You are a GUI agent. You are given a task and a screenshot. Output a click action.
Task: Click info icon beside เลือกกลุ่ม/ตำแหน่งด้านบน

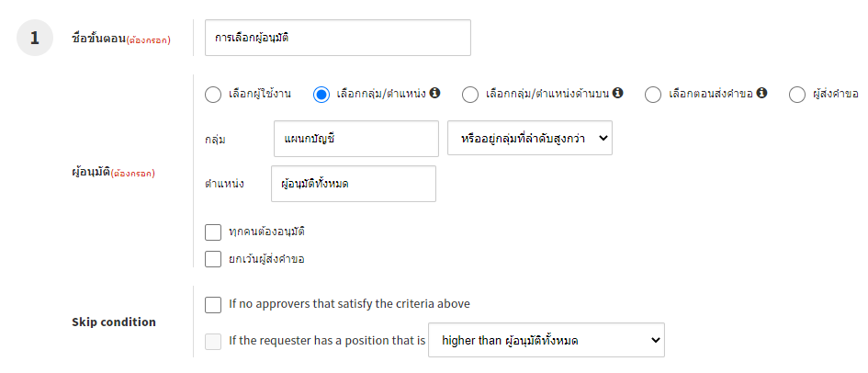[x=618, y=93]
